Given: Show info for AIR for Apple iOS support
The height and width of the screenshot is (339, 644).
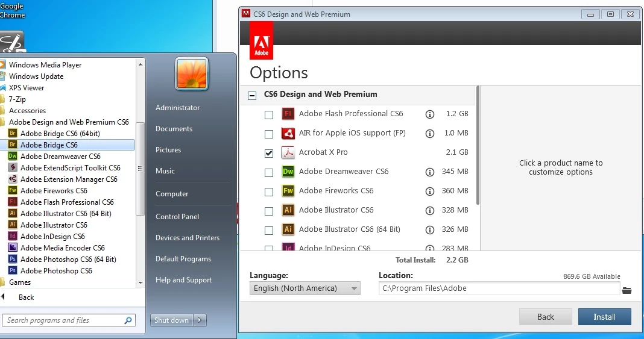Looking at the screenshot, I should 429,134.
